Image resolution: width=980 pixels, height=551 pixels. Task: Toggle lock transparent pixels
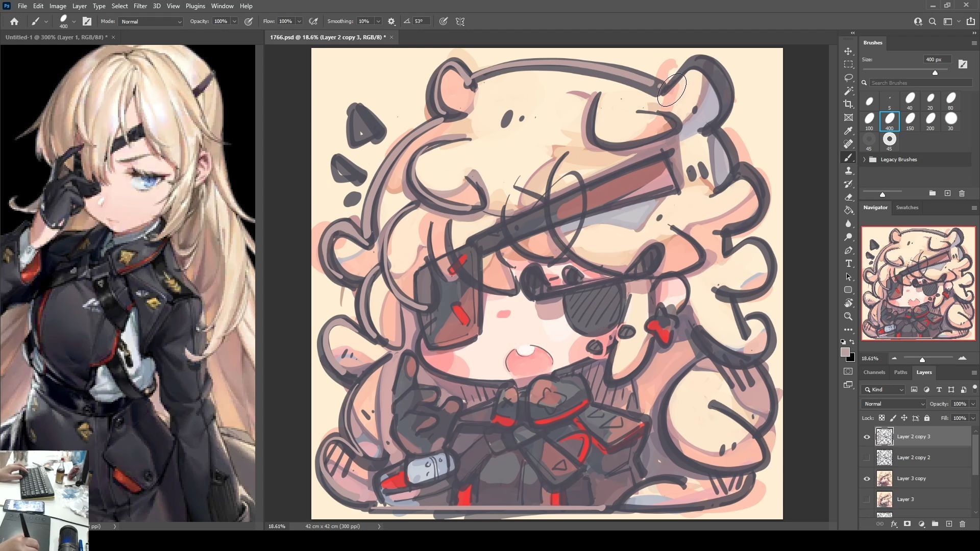[x=881, y=418]
